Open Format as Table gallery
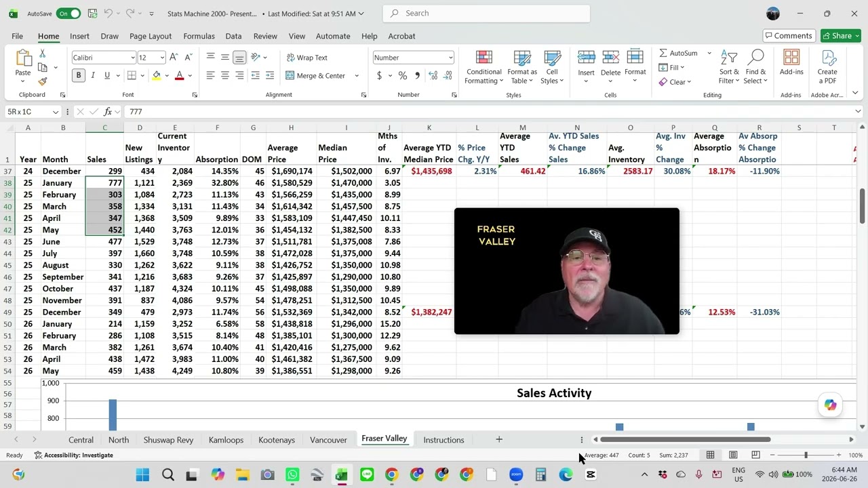The image size is (868, 488). pyautogui.click(x=522, y=67)
